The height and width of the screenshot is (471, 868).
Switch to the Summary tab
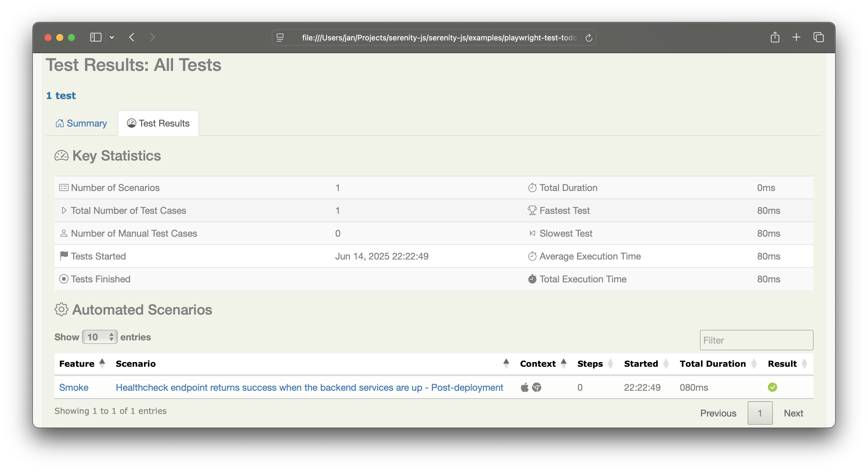click(81, 123)
